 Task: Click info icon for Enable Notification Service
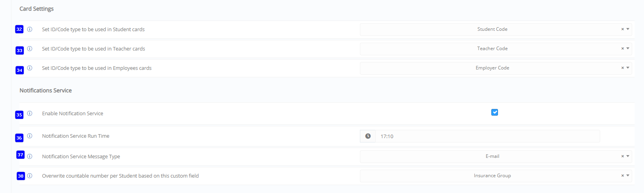point(30,113)
